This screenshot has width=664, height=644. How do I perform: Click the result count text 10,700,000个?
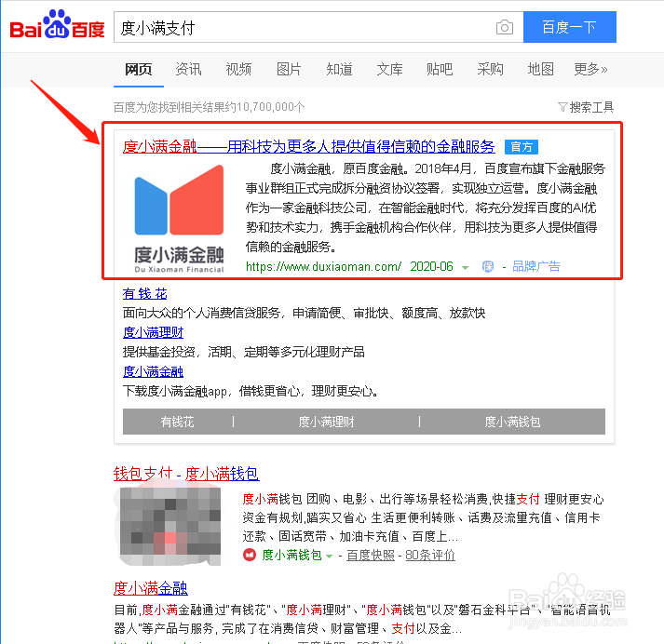(270, 107)
